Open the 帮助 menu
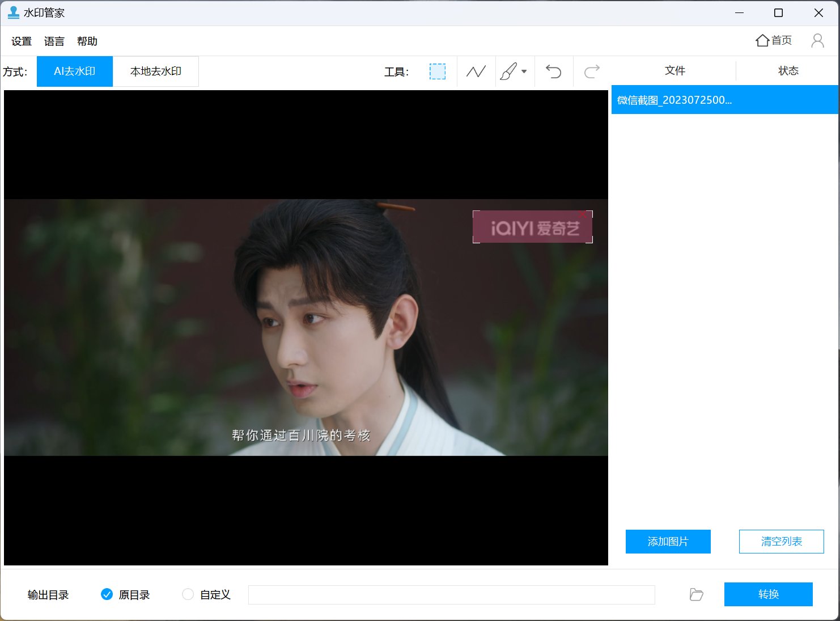Screen dimensions: 840x621 point(87,41)
